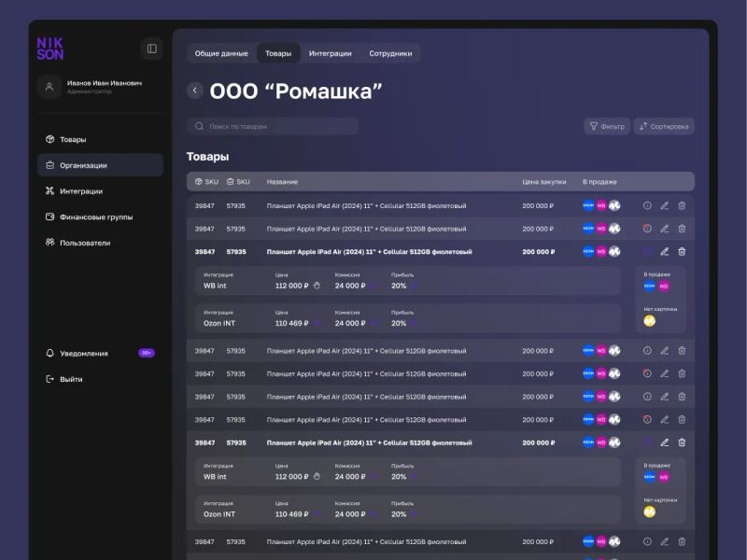The width and height of the screenshot is (747, 560).
Task: Collapse the sidebar with the panel icon
Action: (x=151, y=49)
